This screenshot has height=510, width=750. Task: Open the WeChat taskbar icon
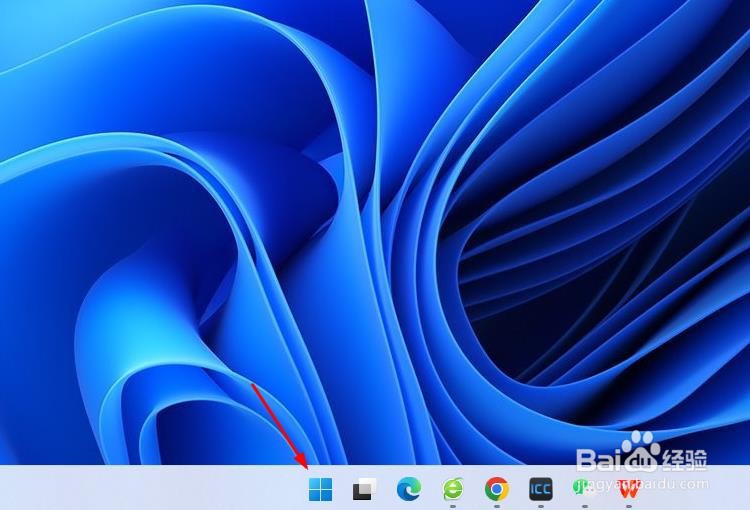pyautogui.click(x=585, y=489)
